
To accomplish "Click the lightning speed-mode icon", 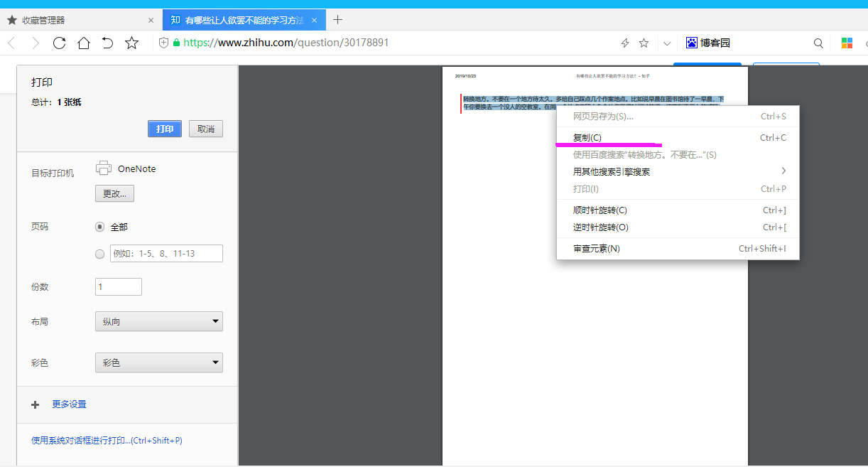I will (625, 43).
